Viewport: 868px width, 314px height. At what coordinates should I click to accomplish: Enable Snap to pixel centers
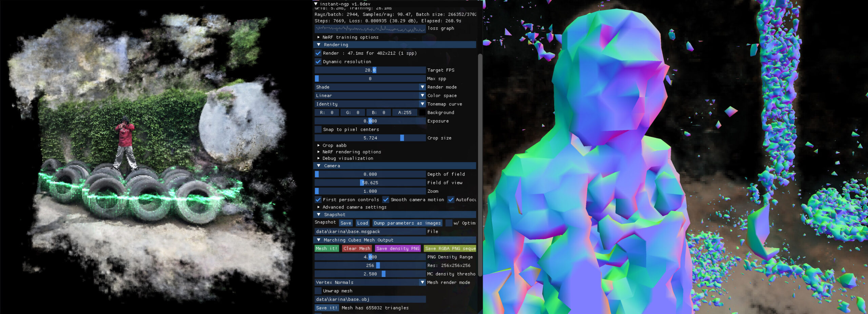point(318,130)
